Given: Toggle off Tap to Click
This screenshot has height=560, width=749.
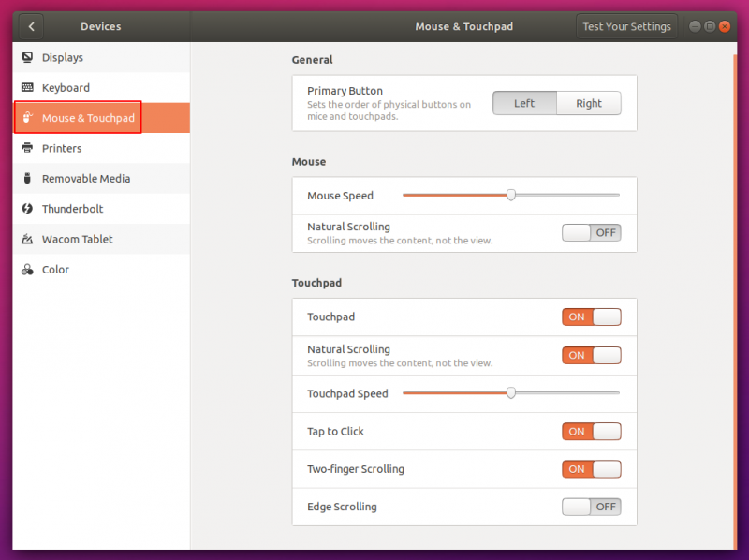Looking at the screenshot, I should tap(591, 431).
